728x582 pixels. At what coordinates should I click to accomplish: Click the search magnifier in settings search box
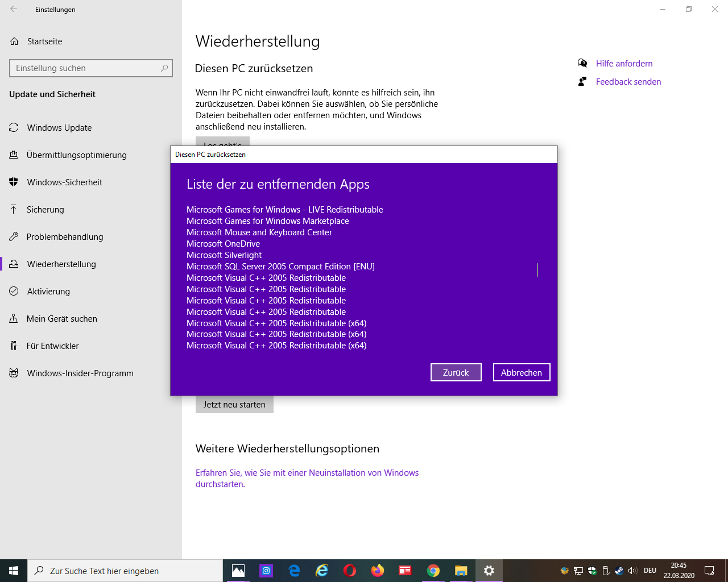164,68
